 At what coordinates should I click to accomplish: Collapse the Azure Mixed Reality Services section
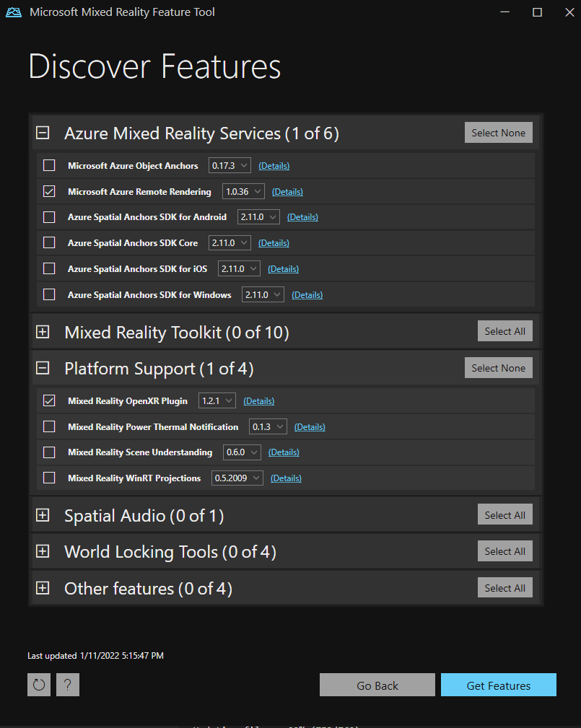click(42, 132)
